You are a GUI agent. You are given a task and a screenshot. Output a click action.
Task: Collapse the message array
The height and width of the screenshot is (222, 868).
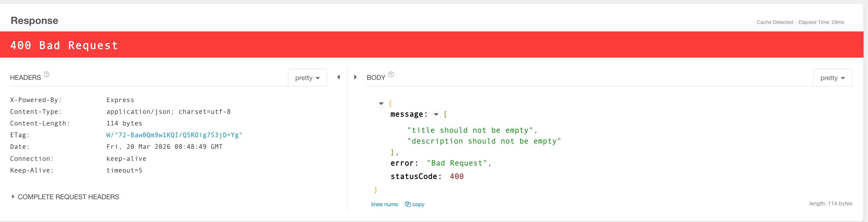point(436,115)
